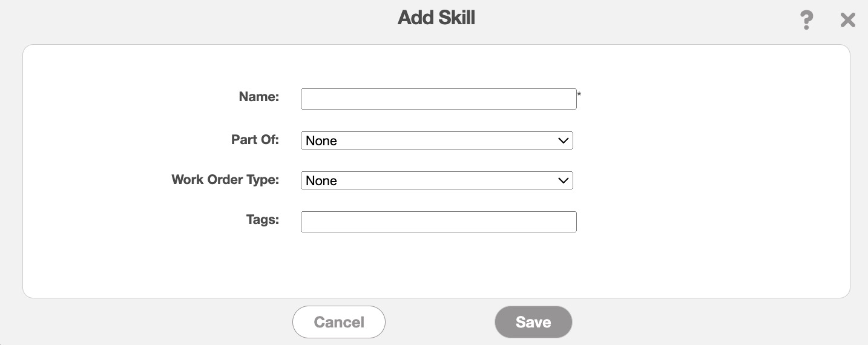
Task: Open the Part Of dropdown
Action: [x=436, y=140]
